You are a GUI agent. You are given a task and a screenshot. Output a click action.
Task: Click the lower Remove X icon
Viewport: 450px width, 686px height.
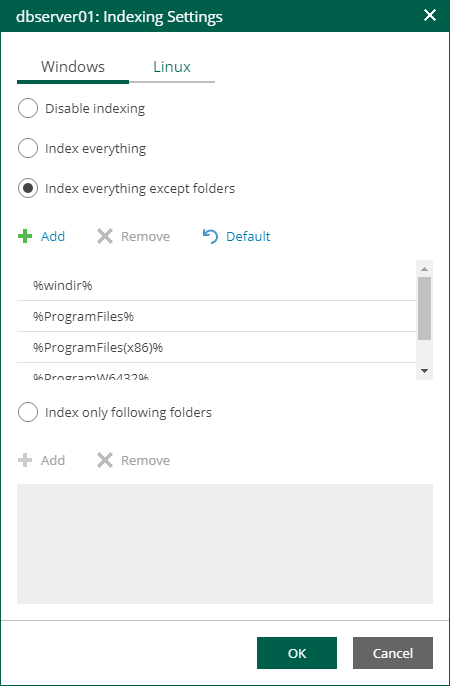(105, 460)
